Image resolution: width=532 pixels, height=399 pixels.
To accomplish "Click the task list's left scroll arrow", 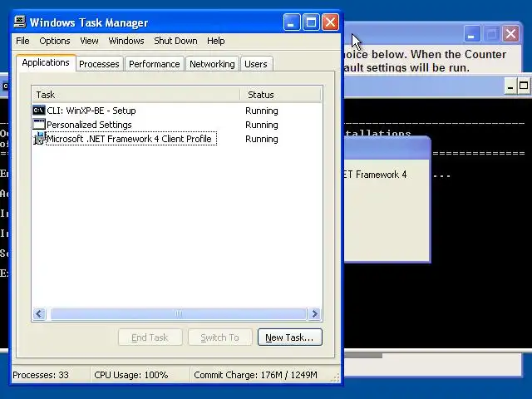I will pos(39,314).
